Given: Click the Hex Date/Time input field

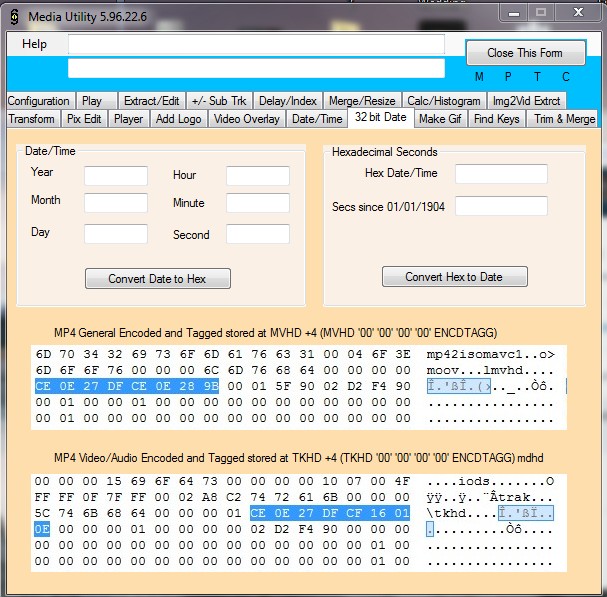Looking at the screenshot, I should tap(501, 174).
